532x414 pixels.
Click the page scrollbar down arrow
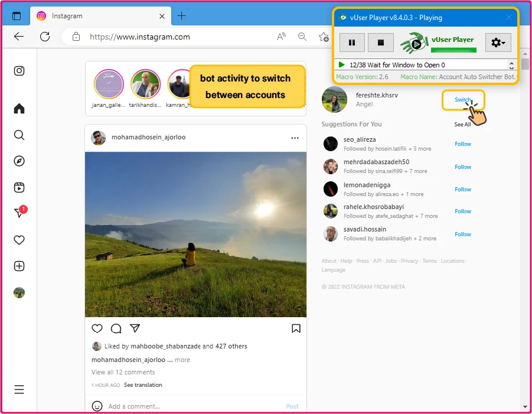[x=525, y=406]
